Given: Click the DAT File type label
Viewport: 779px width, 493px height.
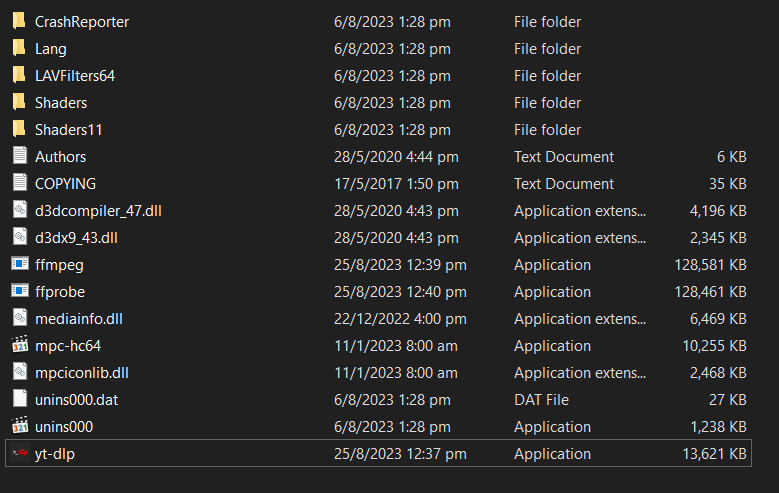Looking at the screenshot, I should [x=542, y=400].
